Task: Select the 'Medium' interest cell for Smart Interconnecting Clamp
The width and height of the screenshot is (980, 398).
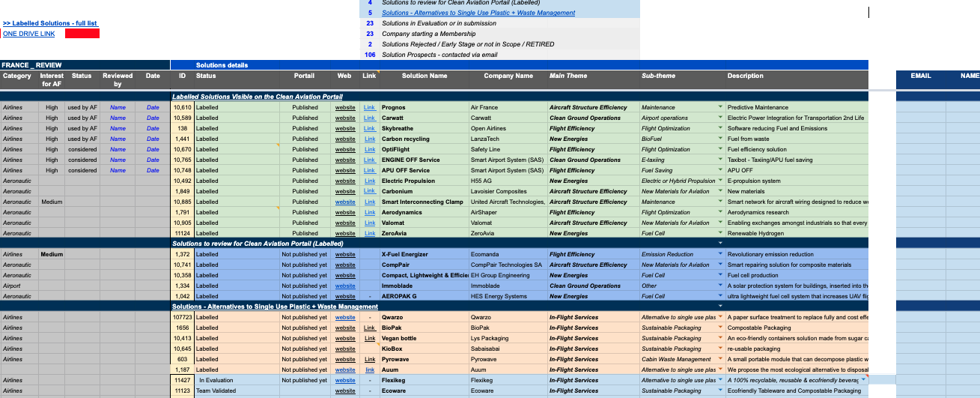Action: click(52, 202)
